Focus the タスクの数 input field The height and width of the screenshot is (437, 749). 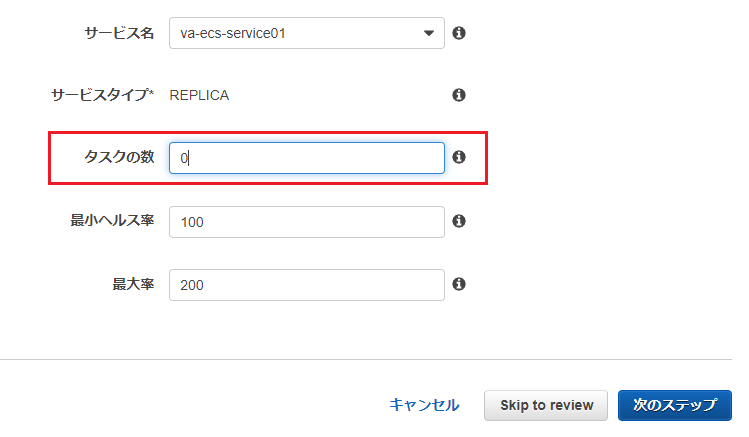coord(306,158)
